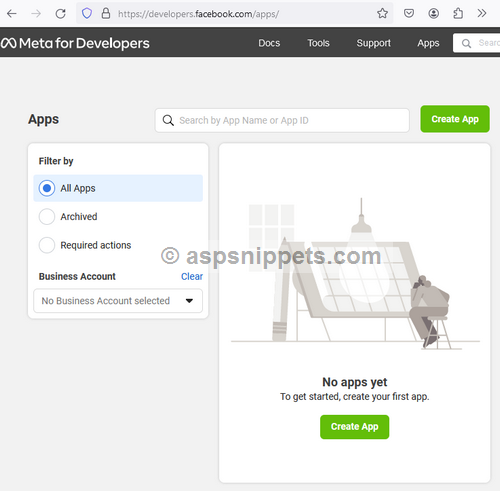Clear the Business Account filter

pyautogui.click(x=192, y=276)
